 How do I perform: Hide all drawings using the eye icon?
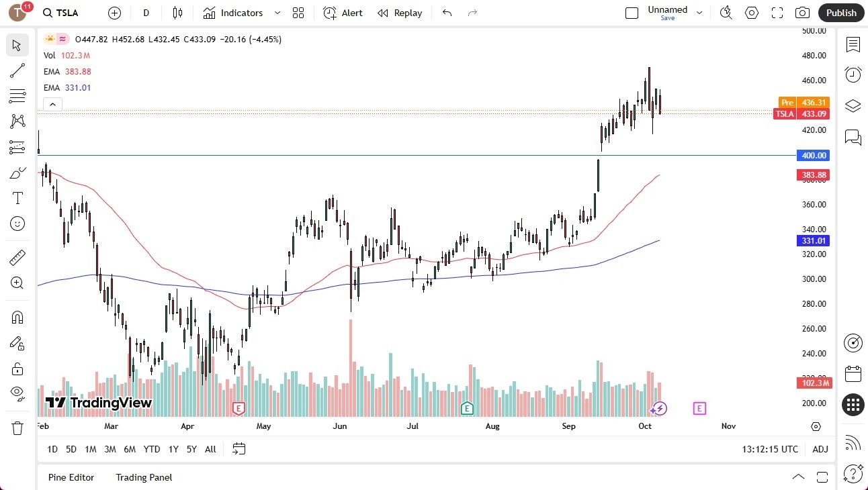coord(17,393)
